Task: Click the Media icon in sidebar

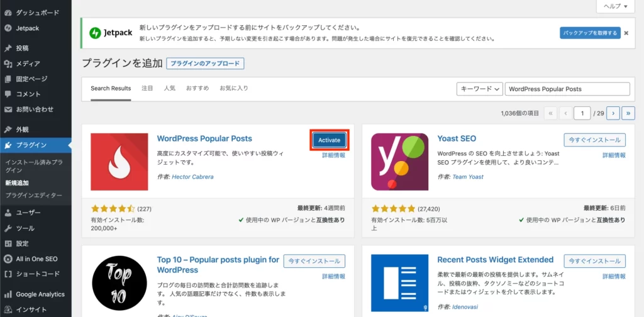Action: pos(8,64)
